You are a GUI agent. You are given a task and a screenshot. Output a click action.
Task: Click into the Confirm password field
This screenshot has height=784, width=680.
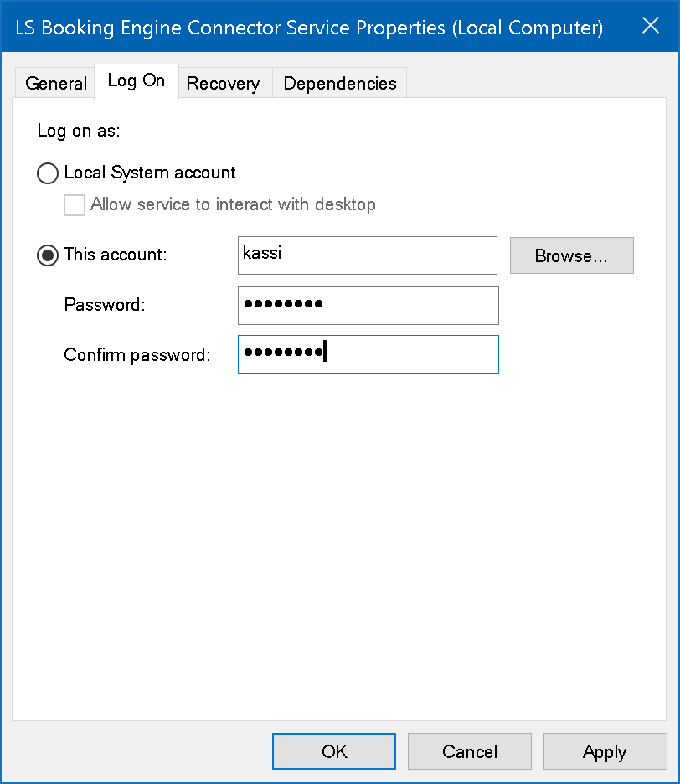pos(368,354)
